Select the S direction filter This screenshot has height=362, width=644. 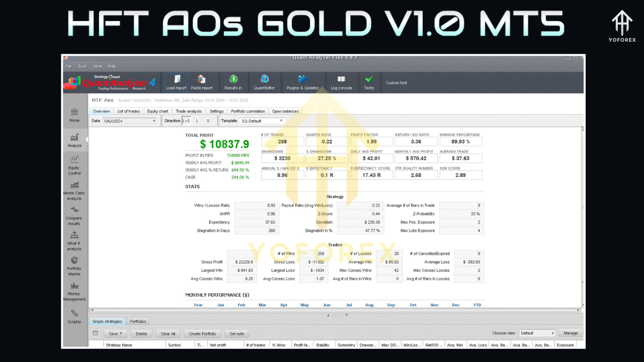[208, 121]
